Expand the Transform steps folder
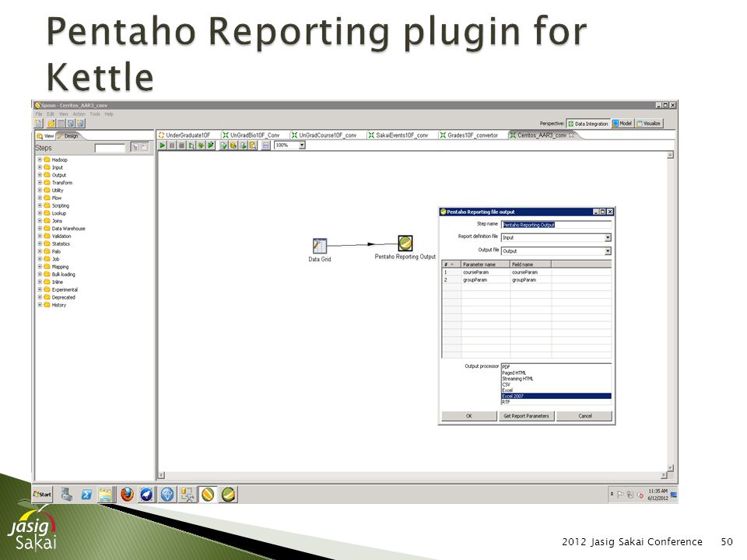 tap(40, 182)
